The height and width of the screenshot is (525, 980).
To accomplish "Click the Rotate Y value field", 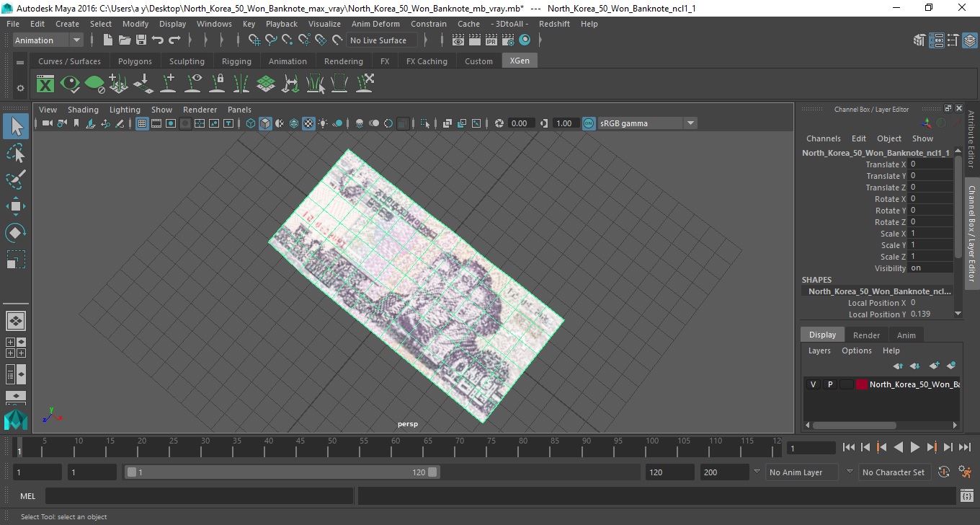I will (x=930, y=211).
